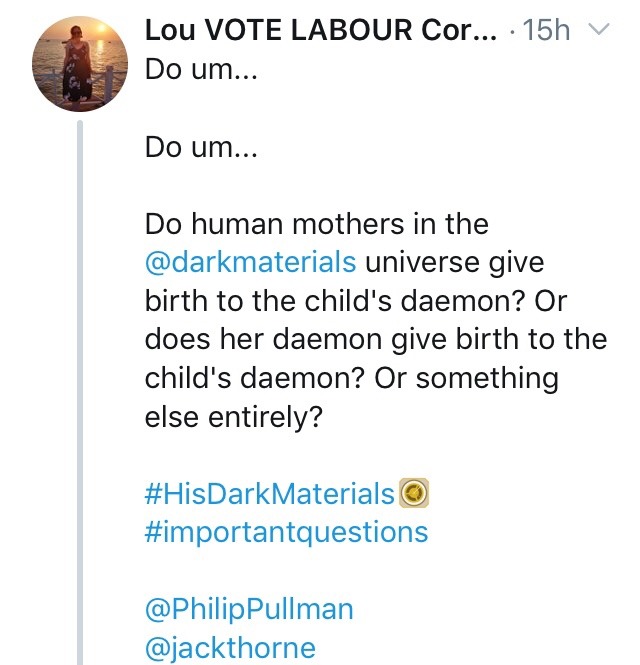
Task: Tap the 'Do human mothers in the' line
Action: 317,224
